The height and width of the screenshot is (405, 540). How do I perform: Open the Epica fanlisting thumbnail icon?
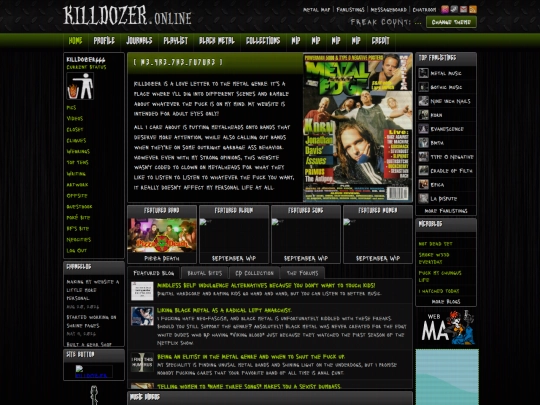click(x=423, y=185)
